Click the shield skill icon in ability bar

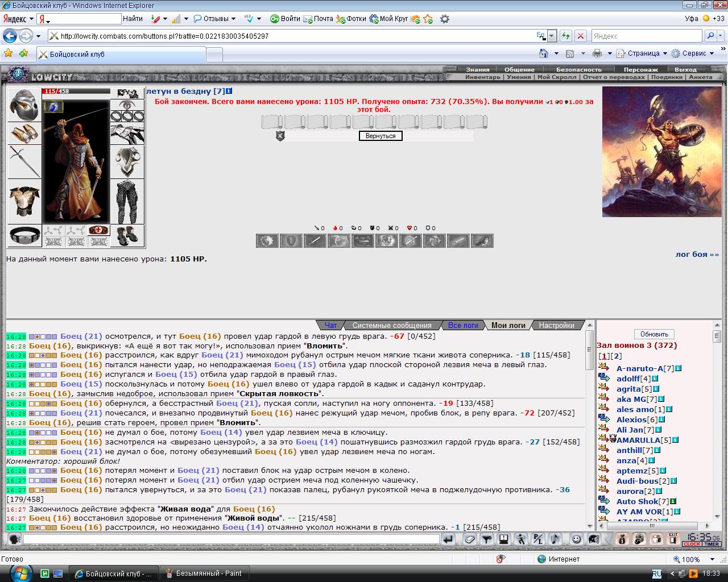291,241
